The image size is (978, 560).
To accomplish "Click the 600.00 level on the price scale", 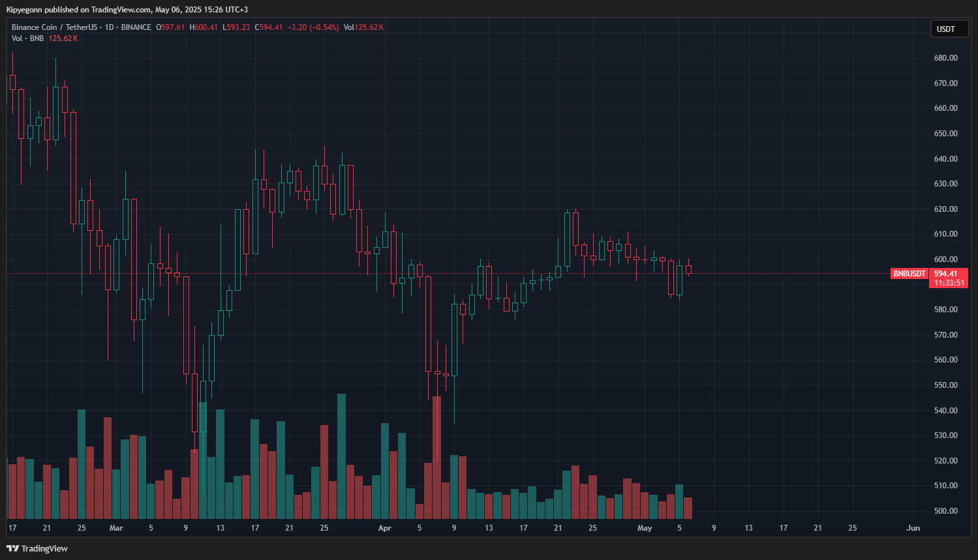I will (945, 258).
